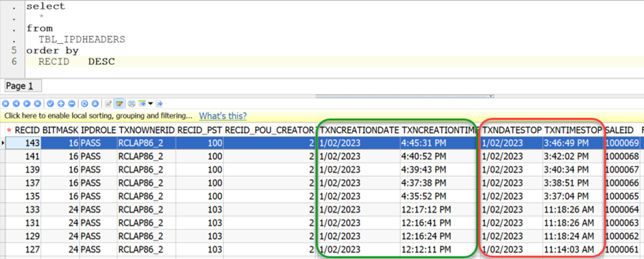
Task: Delete current record with minus button
Action: tap(71, 103)
